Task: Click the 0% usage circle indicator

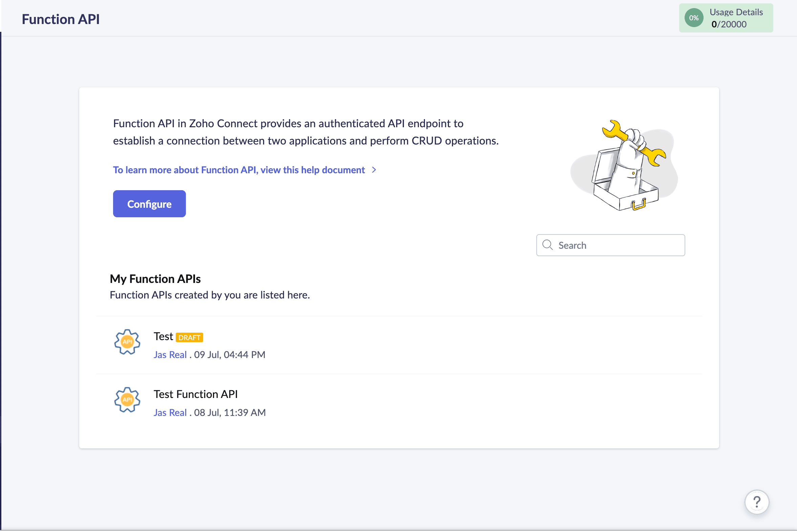Action: tap(694, 18)
